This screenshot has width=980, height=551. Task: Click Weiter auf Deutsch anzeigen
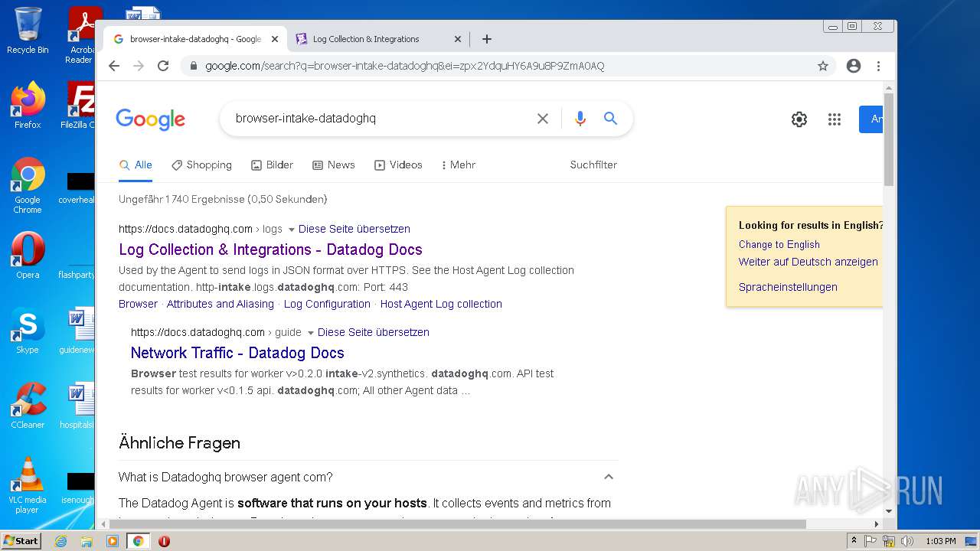pos(808,262)
